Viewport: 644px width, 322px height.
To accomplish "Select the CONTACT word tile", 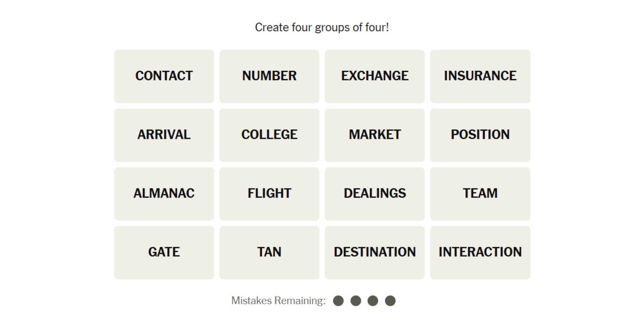I will (x=164, y=76).
